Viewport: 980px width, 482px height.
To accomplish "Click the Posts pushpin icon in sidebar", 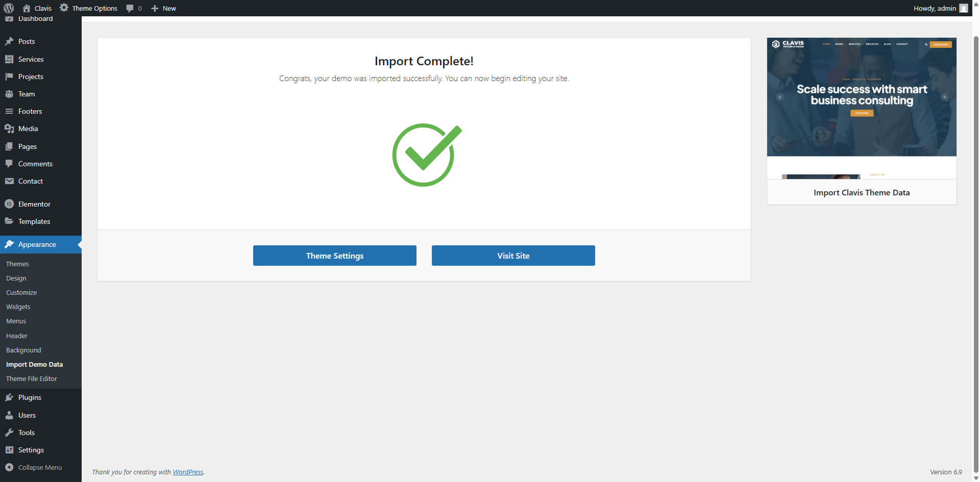I will pyautogui.click(x=9, y=41).
